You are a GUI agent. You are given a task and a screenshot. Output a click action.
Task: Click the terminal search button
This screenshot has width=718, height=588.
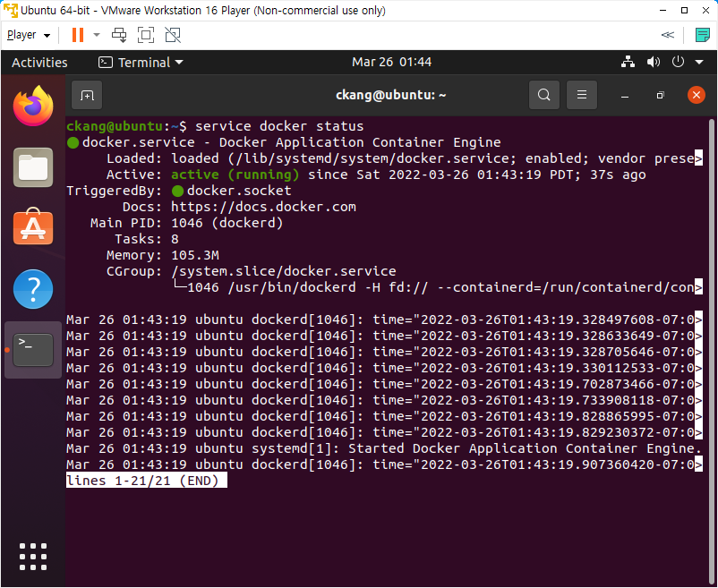point(544,95)
